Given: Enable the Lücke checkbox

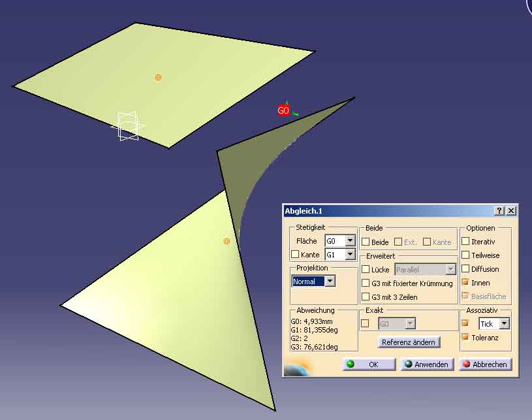Looking at the screenshot, I should (366, 269).
